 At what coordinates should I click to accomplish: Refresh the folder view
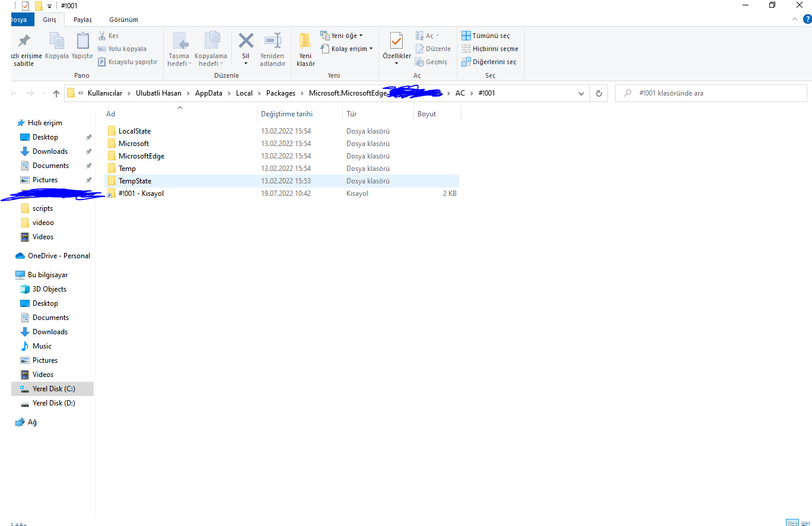tap(599, 93)
